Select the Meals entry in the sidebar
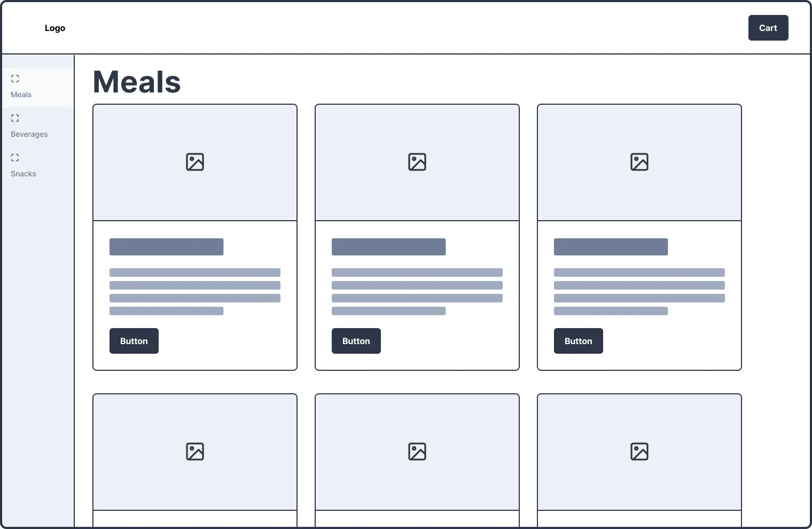Image resolution: width=812 pixels, height=529 pixels. (x=21, y=95)
